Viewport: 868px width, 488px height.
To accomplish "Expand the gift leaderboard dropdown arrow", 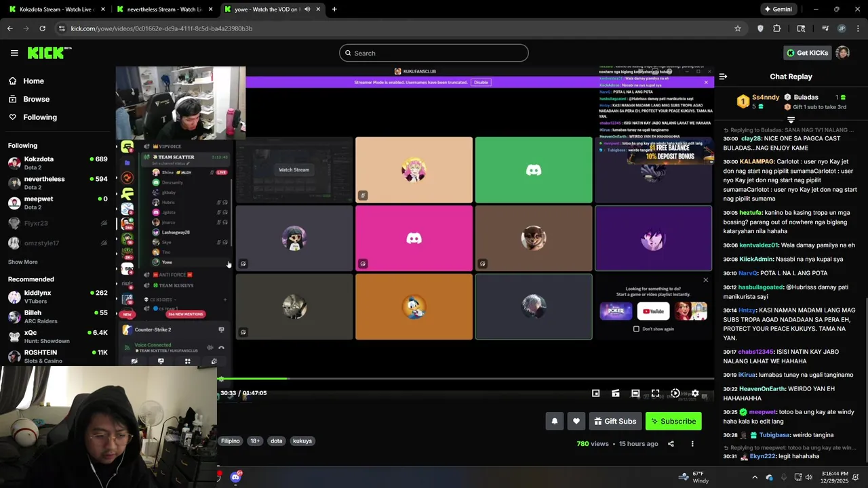I will point(791,120).
